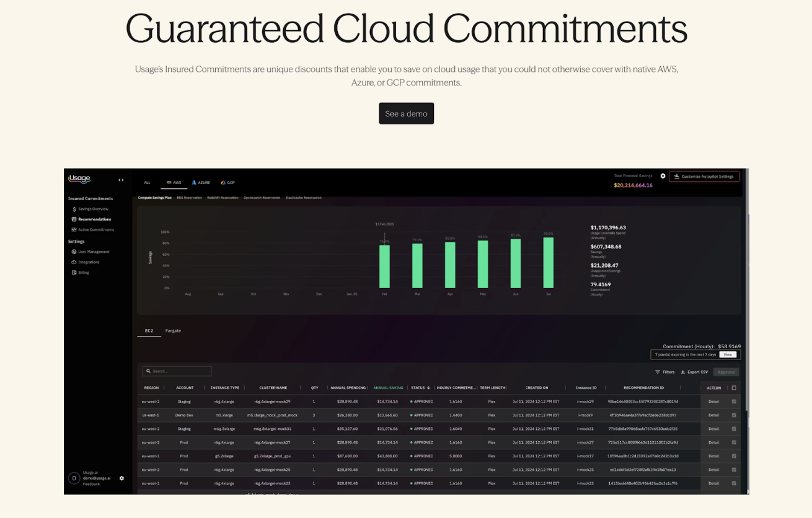812x518 pixels.
Task: Click Total Potential Savings value $20,214,664.16
Action: [x=633, y=185]
